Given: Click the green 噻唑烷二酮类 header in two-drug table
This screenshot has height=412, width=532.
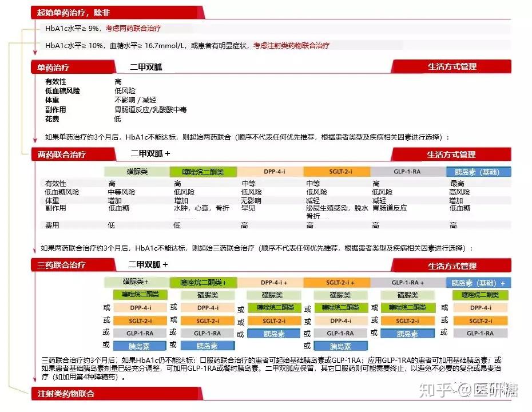Looking at the screenshot, I should pos(203,172).
